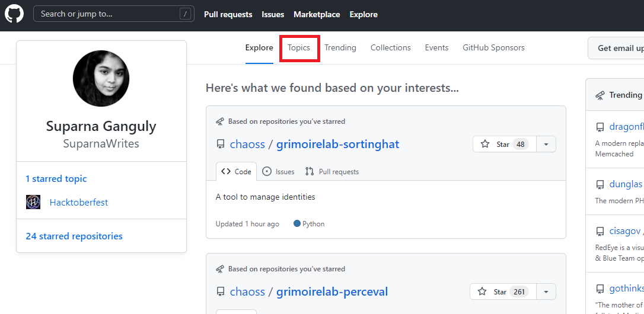Star the grimoirelab-perceval repository
Viewport: 644px width, 314px height.
[503, 292]
